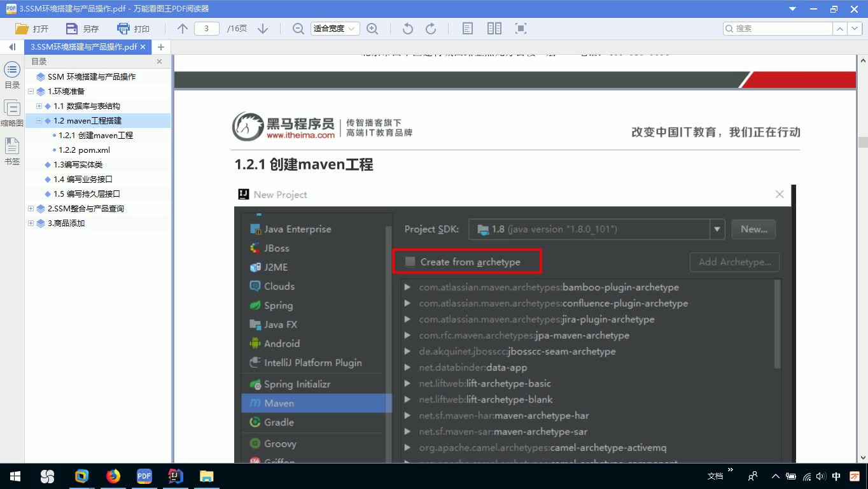Go to next page with down arrow

click(263, 29)
